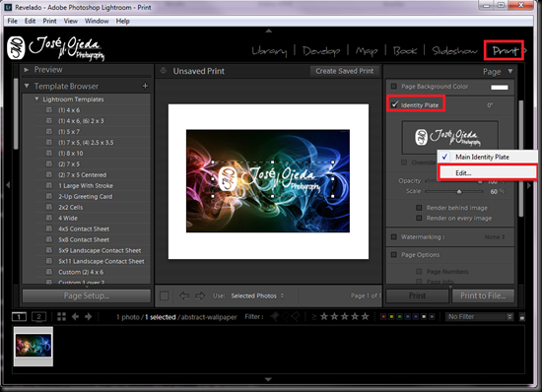Viewport: 542px width, 392px height.
Task: Click the Page Setup... button
Action: pos(87,295)
